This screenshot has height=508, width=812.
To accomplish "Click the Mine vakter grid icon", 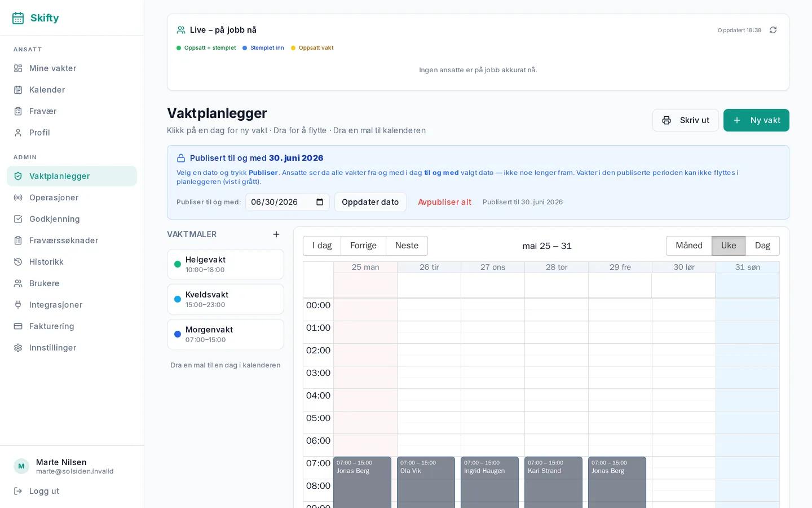I will point(18,68).
